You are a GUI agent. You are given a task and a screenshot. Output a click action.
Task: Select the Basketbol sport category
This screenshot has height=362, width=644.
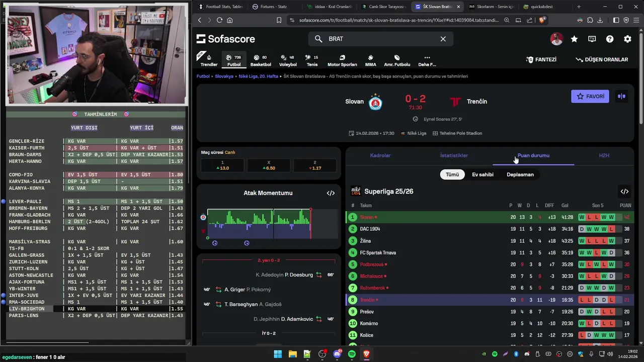261,60
